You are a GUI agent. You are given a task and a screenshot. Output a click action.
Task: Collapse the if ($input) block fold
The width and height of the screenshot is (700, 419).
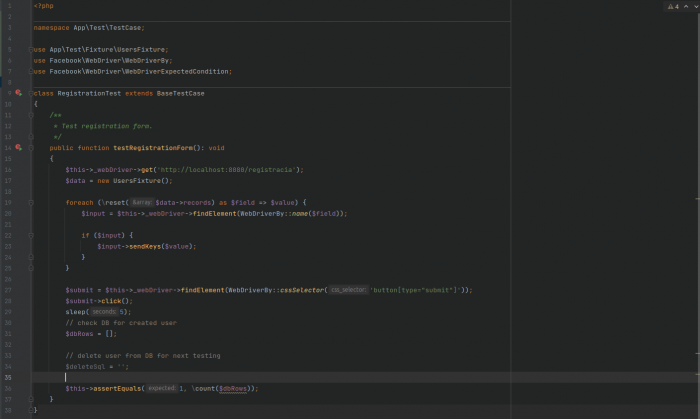pyautogui.click(x=31, y=235)
